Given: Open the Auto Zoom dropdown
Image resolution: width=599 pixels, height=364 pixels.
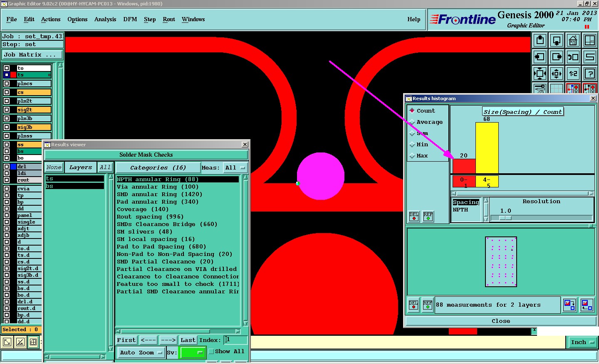Looking at the screenshot, I should point(141,352).
